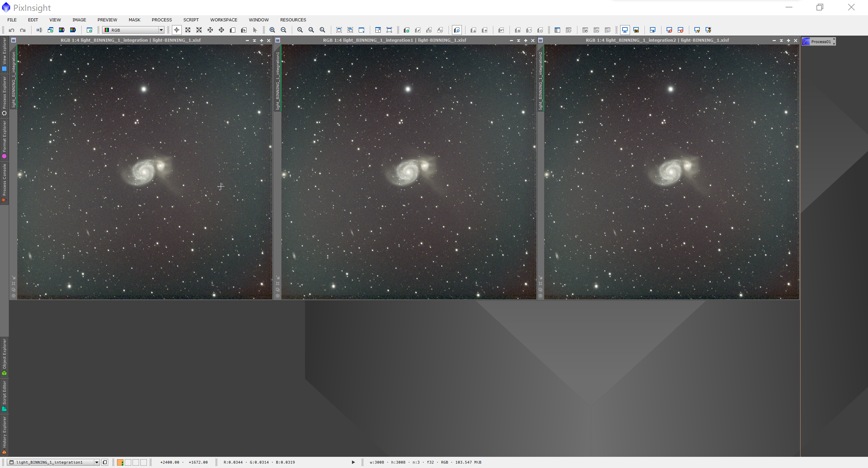The image size is (868, 468).
Task: Click the Undo arrow in the toolbar
Action: click(x=12, y=30)
